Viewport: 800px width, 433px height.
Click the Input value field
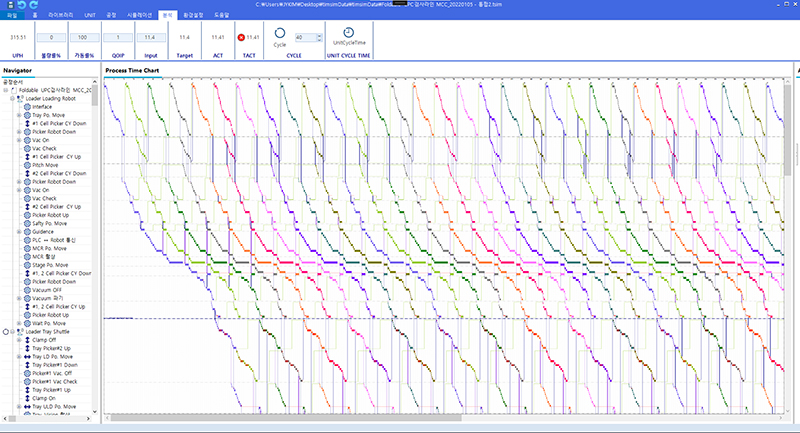(x=151, y=37)
